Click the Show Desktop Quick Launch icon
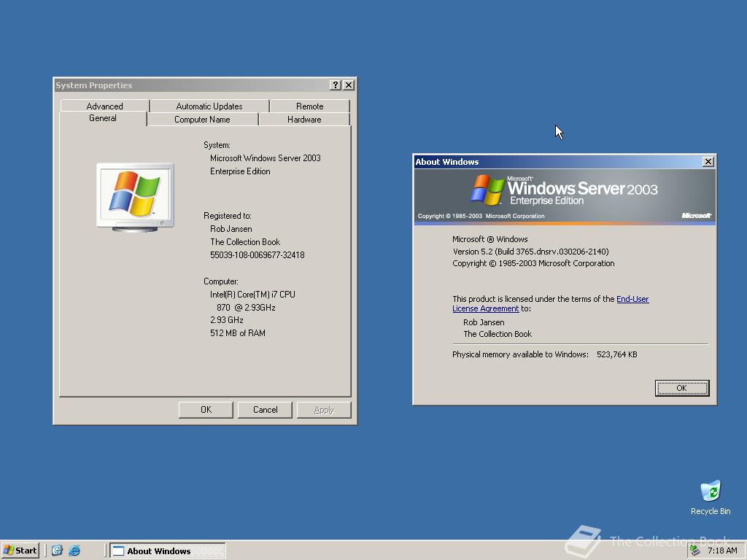This screenshot has height=560, width=747. pos(57,551)
